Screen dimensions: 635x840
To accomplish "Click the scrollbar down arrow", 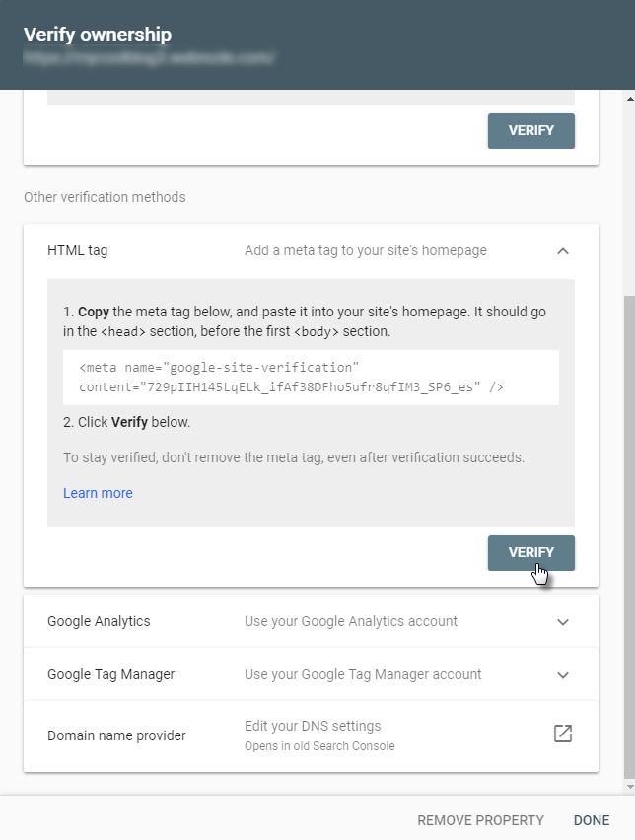I will click(x=628, y=787).
